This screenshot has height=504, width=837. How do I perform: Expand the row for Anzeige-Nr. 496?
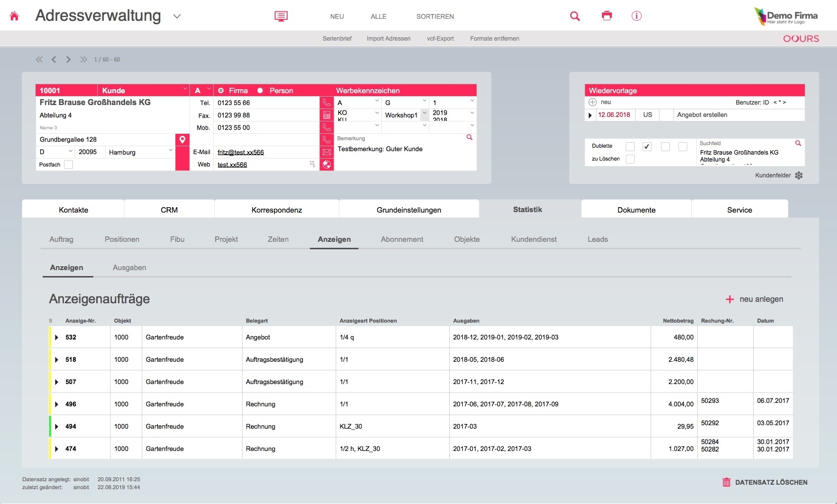coord(57,404)
